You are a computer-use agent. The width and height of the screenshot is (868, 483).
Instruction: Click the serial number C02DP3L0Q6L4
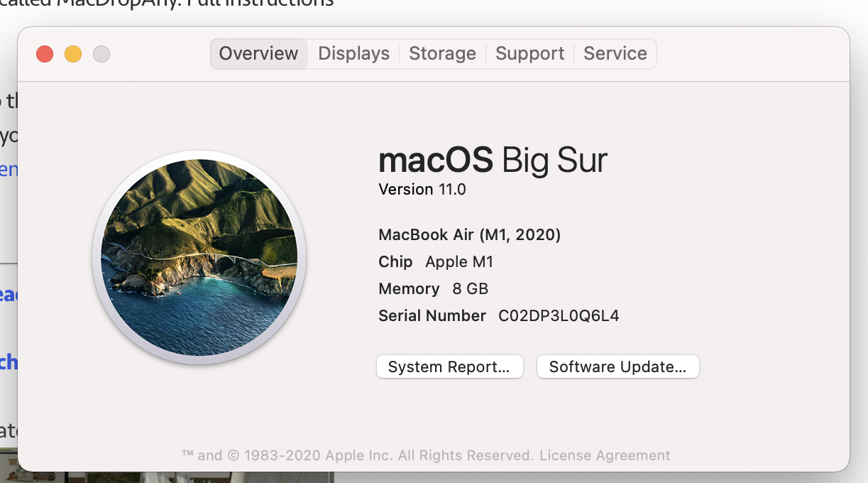559,316
